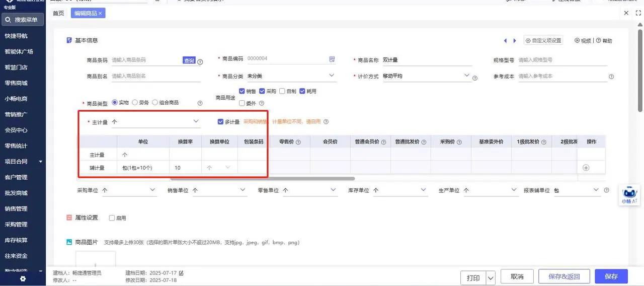
Task: Click help icon beside 报表辅单位
Action: pyautogui.click(x=606, y=190)
